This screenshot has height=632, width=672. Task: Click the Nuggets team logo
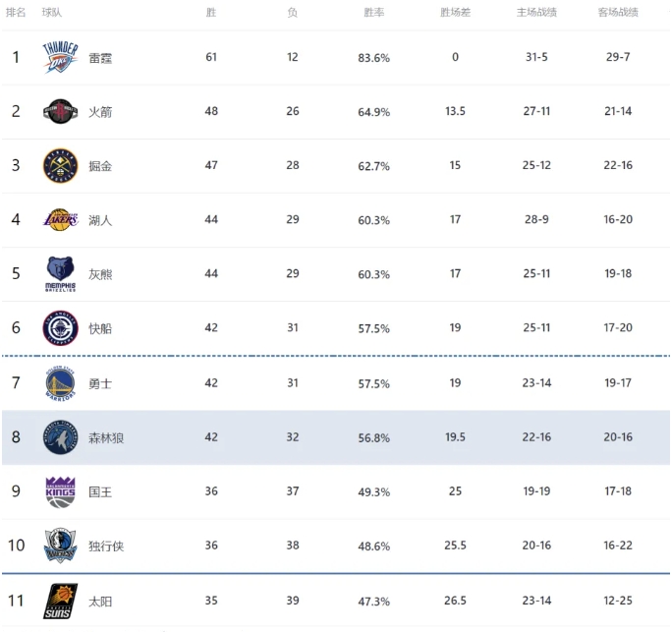click(x=61, y=166)
